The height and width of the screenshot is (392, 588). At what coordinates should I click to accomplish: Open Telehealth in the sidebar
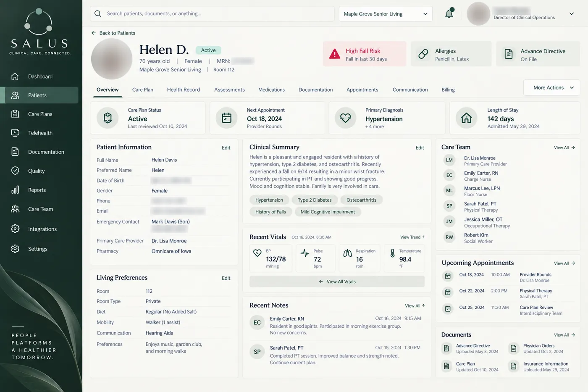(41, 133)
